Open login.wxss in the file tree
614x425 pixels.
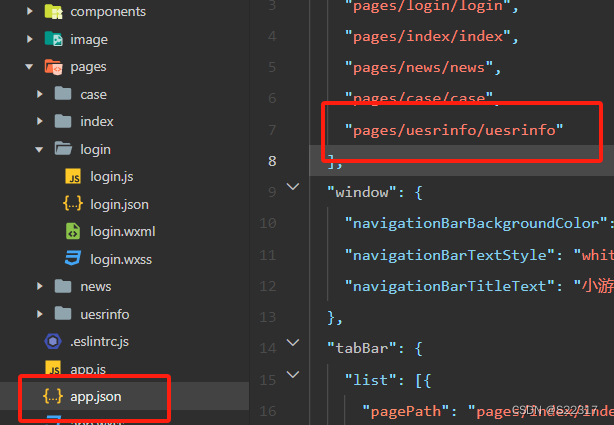point(121,259)
